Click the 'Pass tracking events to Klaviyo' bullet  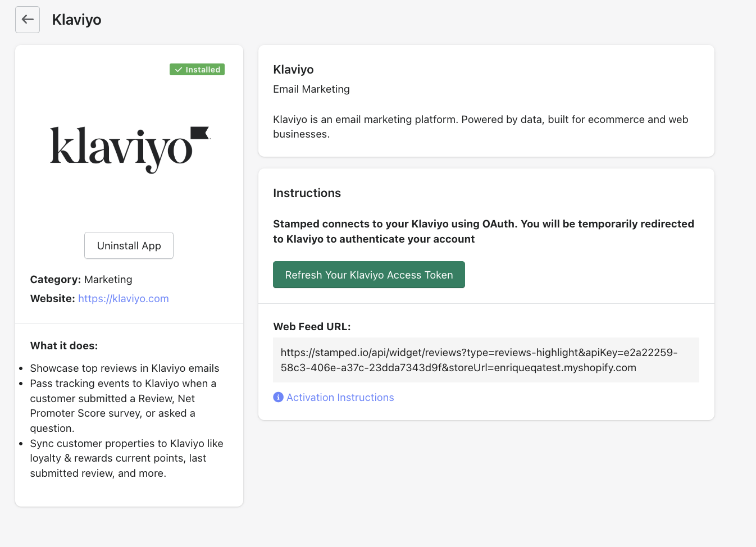pos(123,406)
